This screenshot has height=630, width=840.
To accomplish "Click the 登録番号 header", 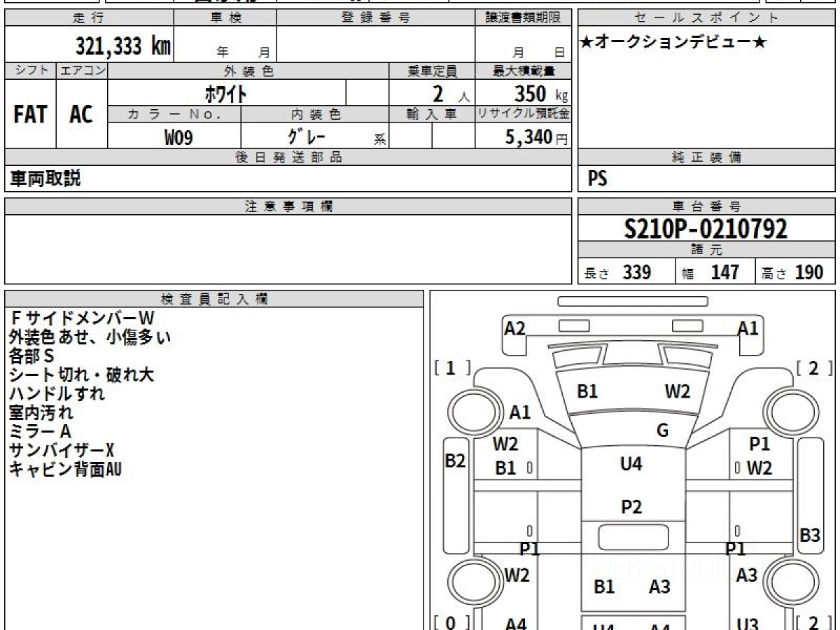I will point(376,18).
